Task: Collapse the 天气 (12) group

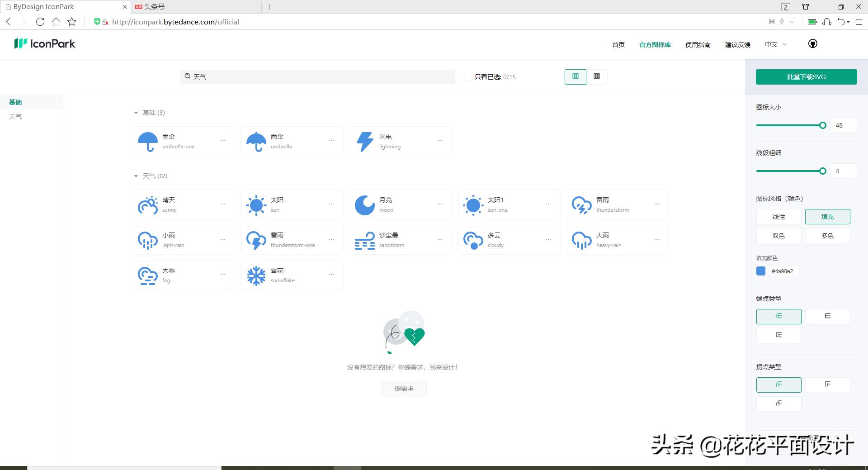Action: 136,176
